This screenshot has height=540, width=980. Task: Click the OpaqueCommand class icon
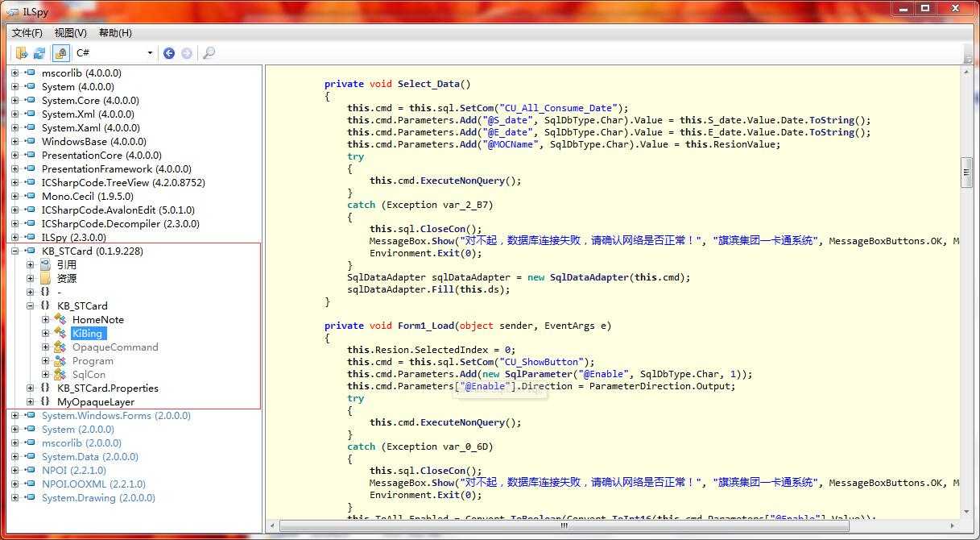click(60, 347)
